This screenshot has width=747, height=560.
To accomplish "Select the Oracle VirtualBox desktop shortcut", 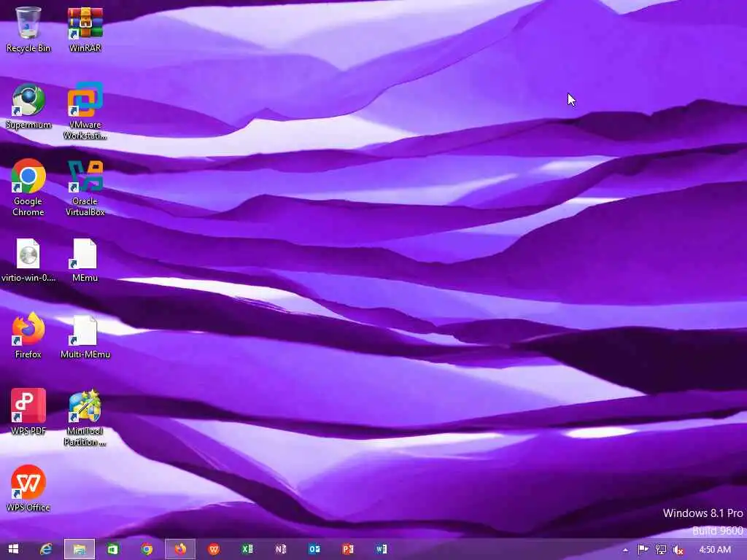I will [x=85, y=187].
